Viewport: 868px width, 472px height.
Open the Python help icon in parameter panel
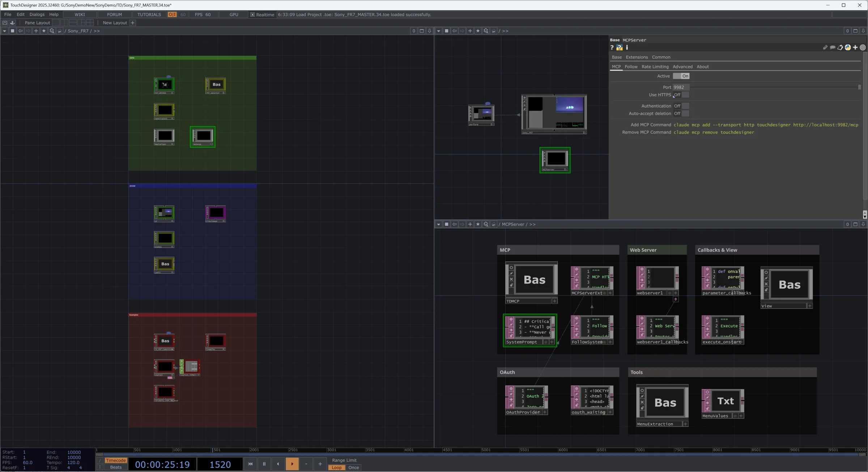click(619, 47)
